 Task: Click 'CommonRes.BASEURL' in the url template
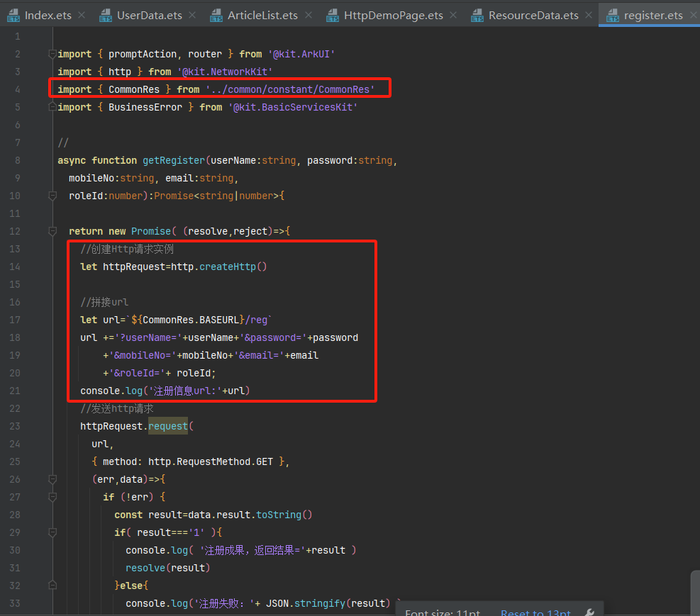[191, 320]
